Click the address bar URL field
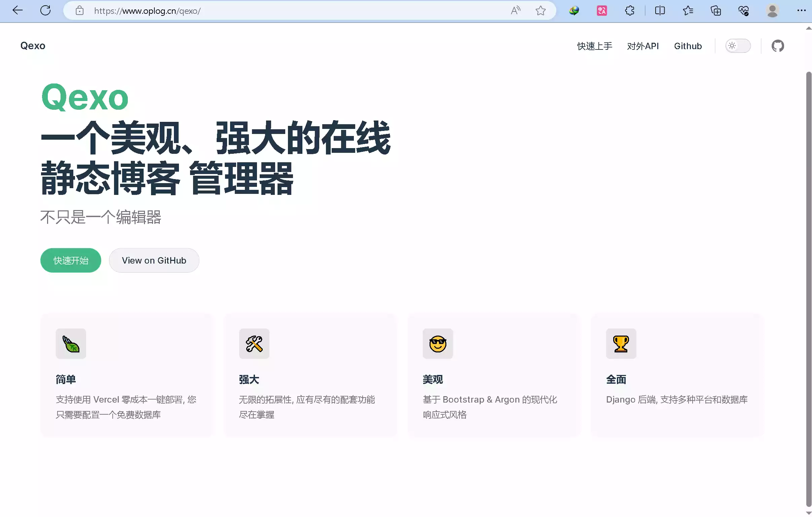 pyautogui.click(x=270, y=11)
